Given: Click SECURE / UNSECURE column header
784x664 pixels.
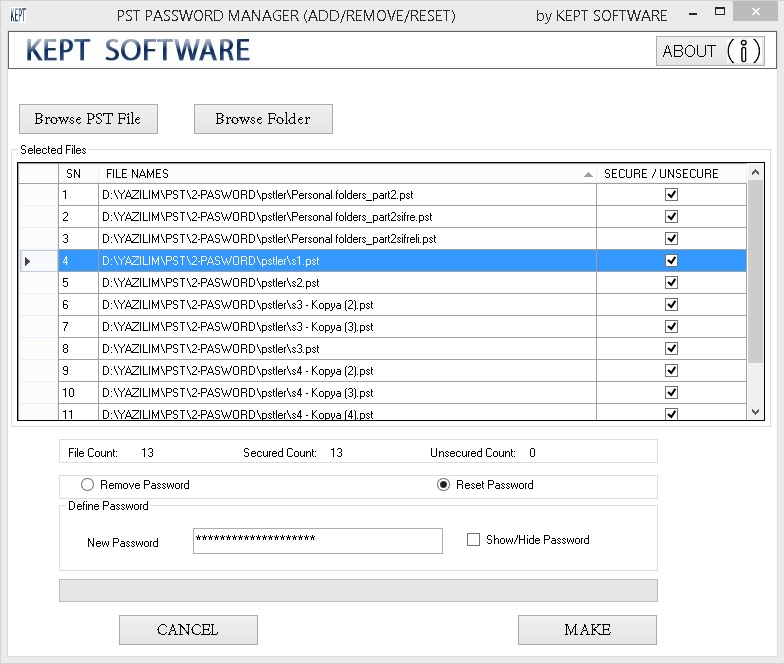Looking at the screenshot, I should [671, 174].
